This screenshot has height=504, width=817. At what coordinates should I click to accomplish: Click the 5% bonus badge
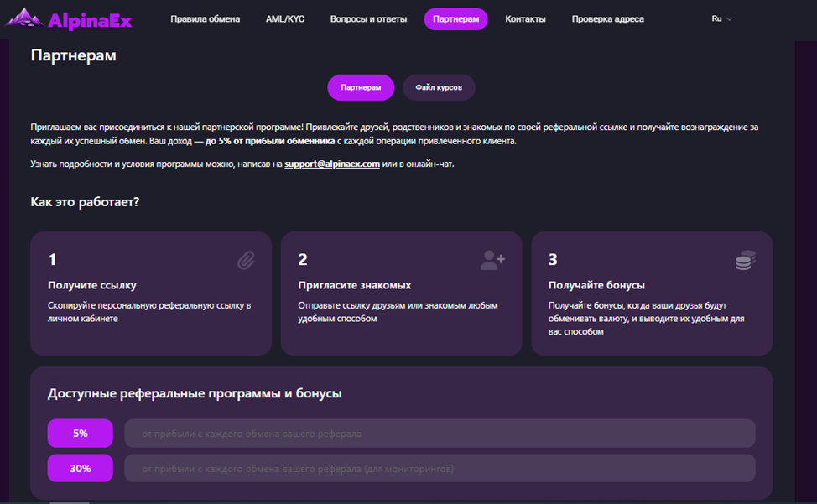coord(81,434)
